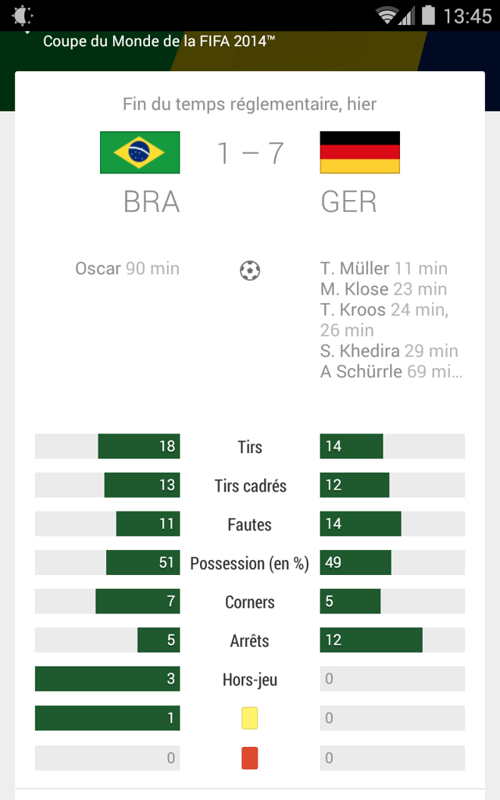This screenshot has height=800, width=500.
Task: Tap the battery status icon
Action: coord(429,15)
